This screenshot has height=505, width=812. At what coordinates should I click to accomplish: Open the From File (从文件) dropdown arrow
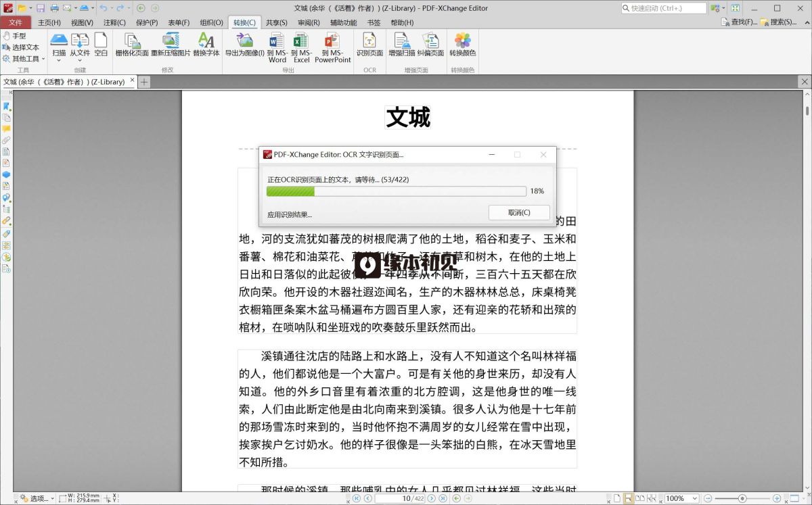(x=80, y=60)
